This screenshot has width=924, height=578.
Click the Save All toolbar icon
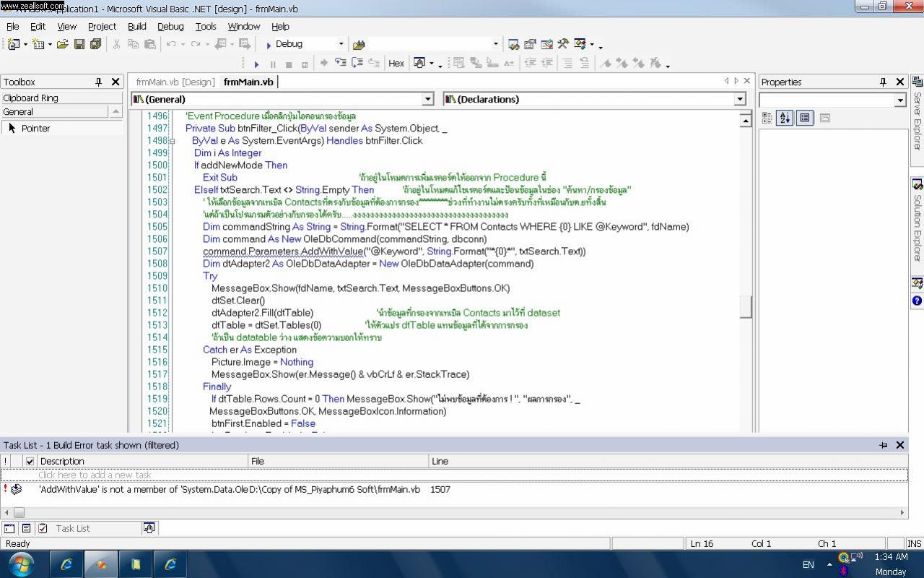tap(95, 44)
